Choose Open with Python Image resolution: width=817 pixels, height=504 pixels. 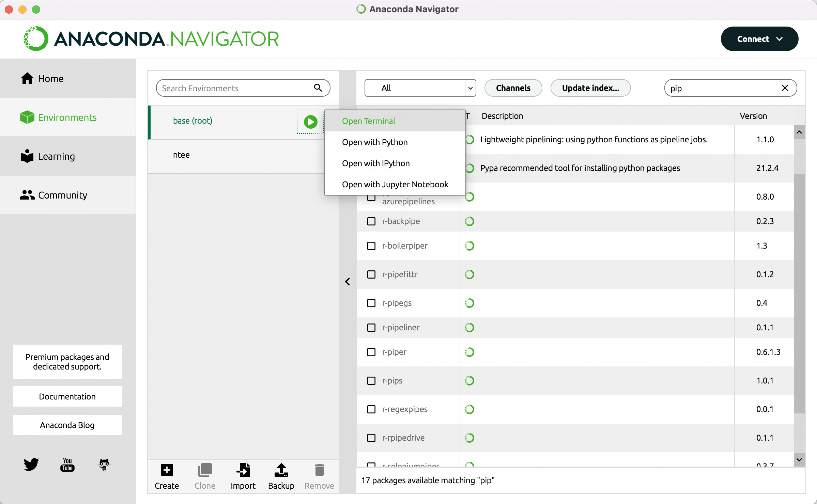click(x=395, y=142)
